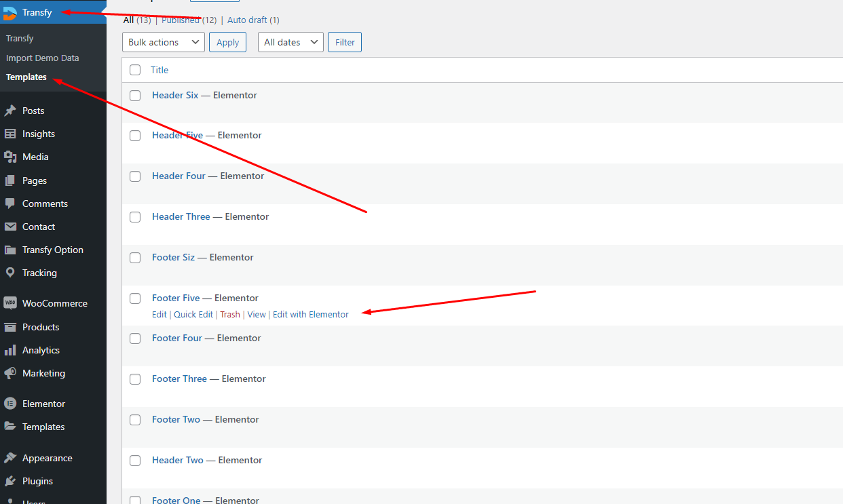Click Edit with Elementor link
This screenshot has height=504, width=843.
(310, 315)
